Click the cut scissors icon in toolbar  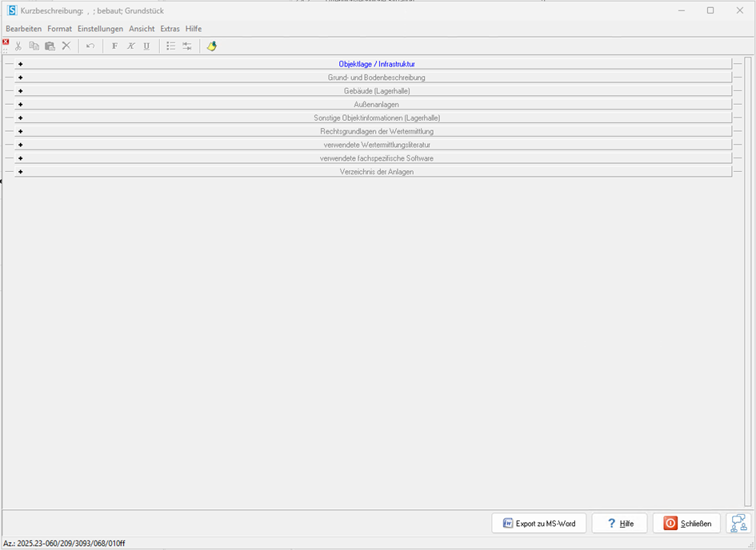click(18, 46)
